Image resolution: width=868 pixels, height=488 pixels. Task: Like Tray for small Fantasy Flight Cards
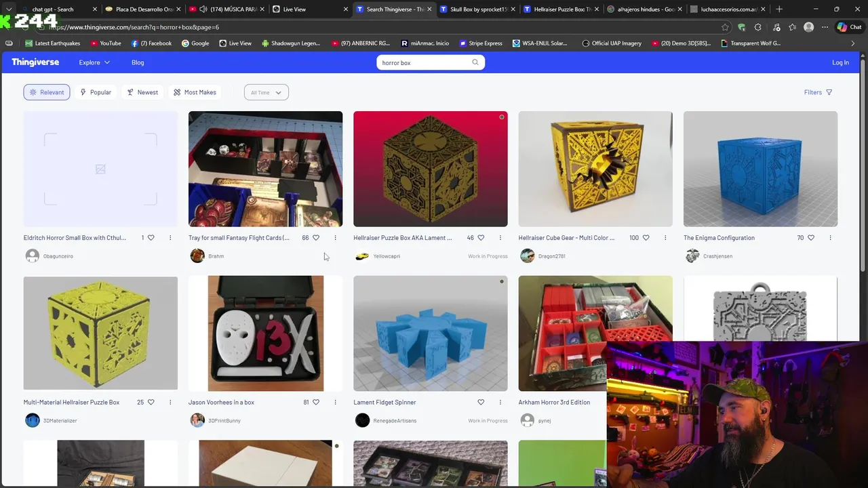pyautogui.click(x=316, y=238)
